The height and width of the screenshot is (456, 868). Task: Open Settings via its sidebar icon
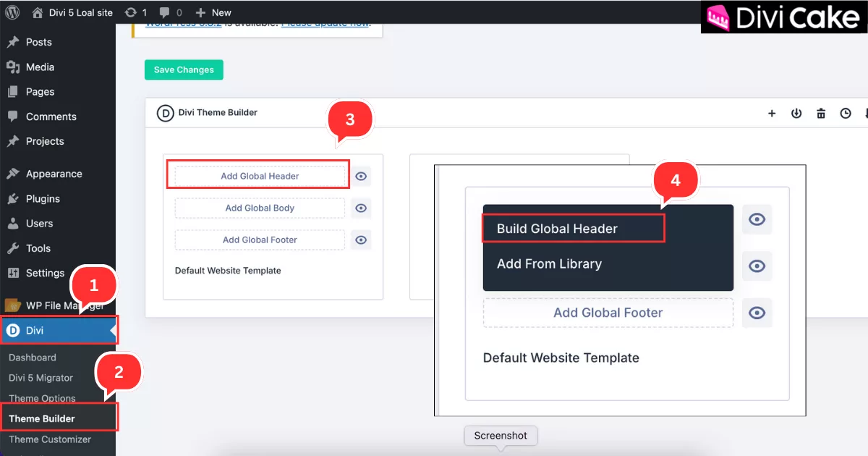[12, 273]
